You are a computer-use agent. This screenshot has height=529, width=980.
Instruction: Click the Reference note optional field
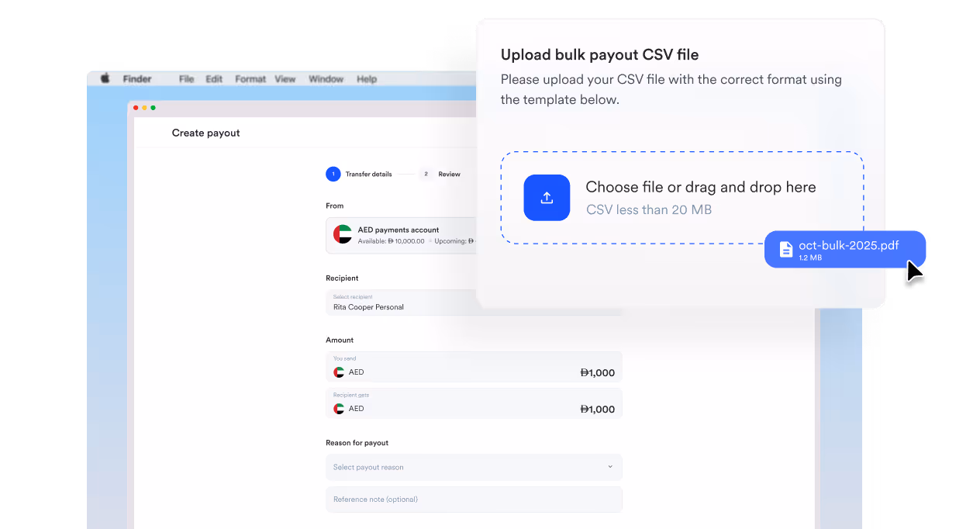(x=474, y=499)
